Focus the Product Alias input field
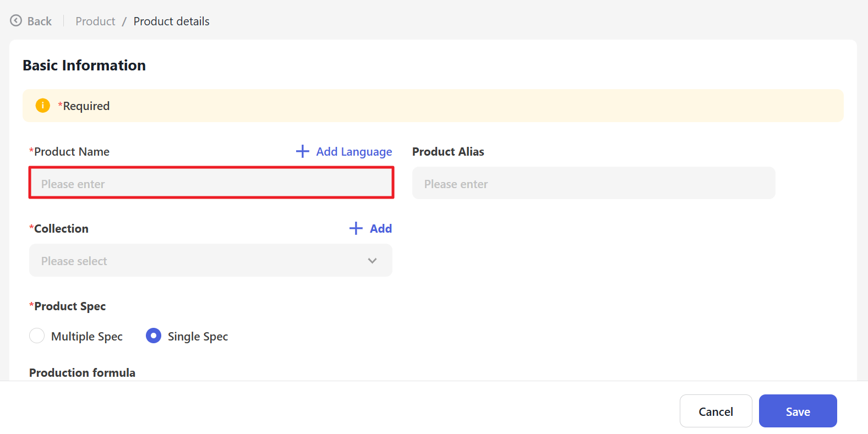Screen dimensions: 868x434 (x=593, y=183)
